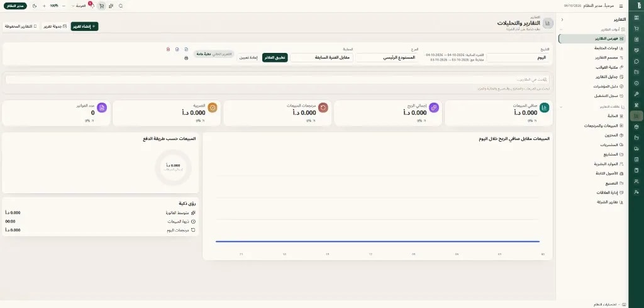This screenshot has height=308, width=644.
Task: Click متوسط الفاتورة insight row
Action: pyautogui.click(x=101, y=213)
